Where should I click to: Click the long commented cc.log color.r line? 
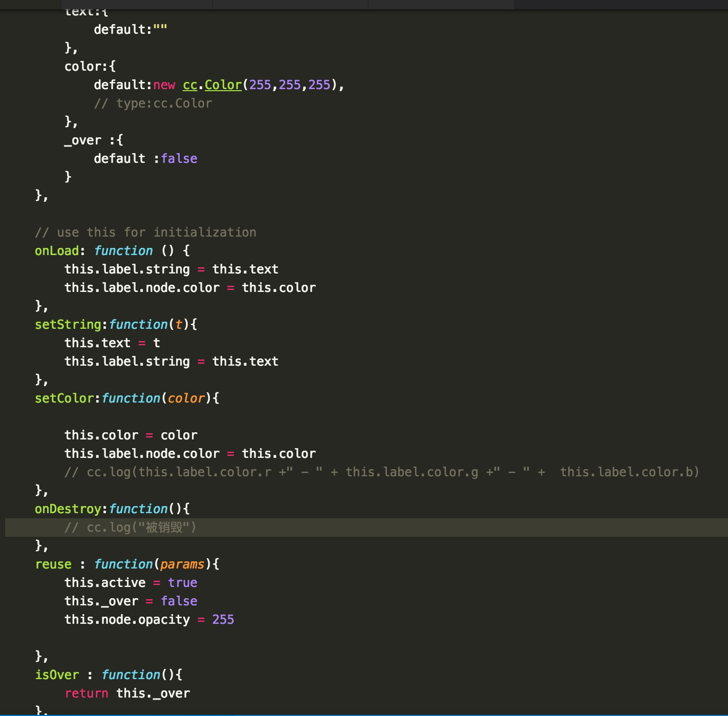[382, 472]
